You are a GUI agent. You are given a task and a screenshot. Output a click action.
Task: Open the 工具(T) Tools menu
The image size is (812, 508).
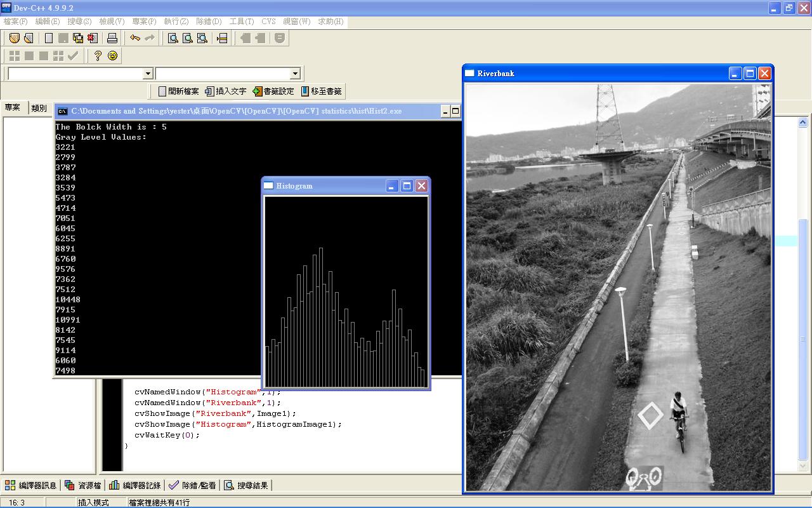pyautogui.click(x=242, y=22)
